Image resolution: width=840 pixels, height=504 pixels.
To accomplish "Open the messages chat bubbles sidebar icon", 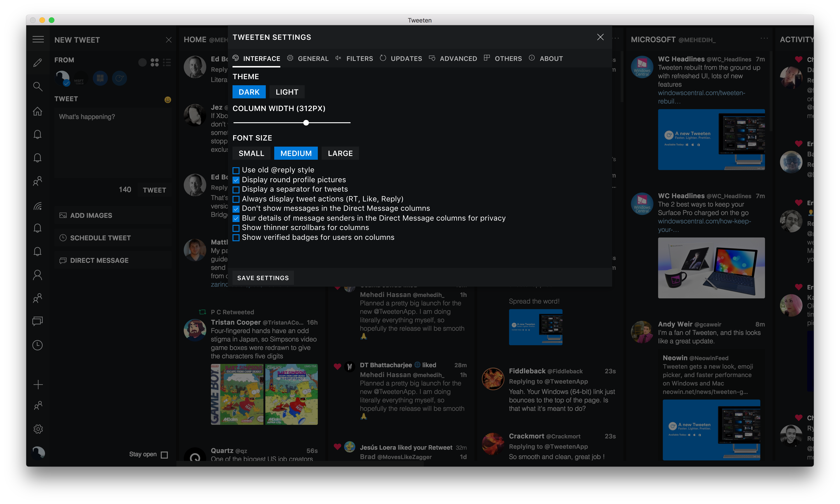I will [x=38, y=321].
